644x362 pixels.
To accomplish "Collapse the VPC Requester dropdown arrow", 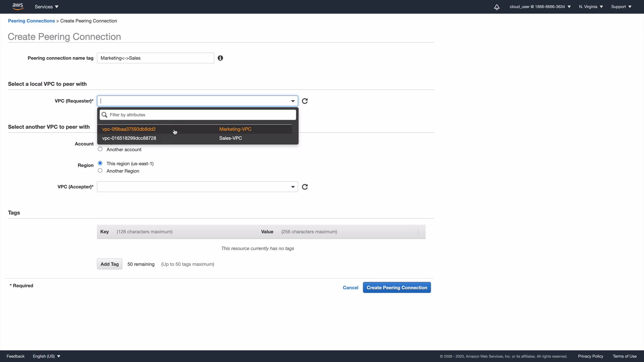I will pyautogui.click(x=293, y=101).
